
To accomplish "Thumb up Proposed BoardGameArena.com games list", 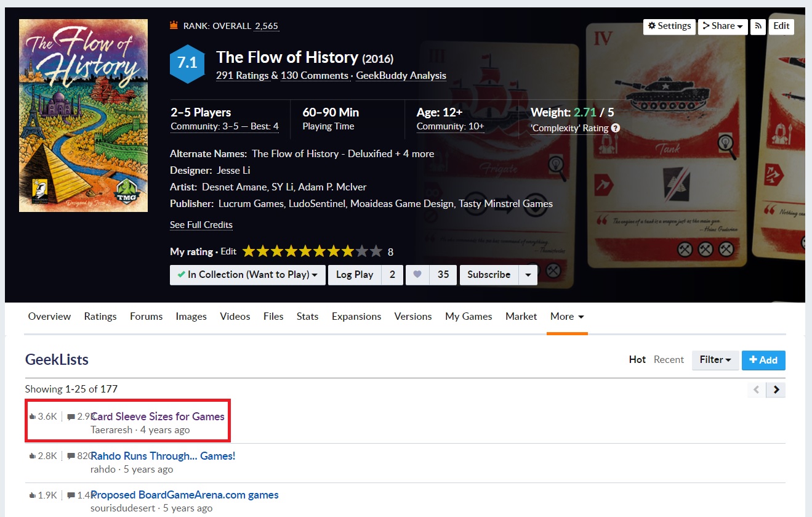I will tap(33, 495).
